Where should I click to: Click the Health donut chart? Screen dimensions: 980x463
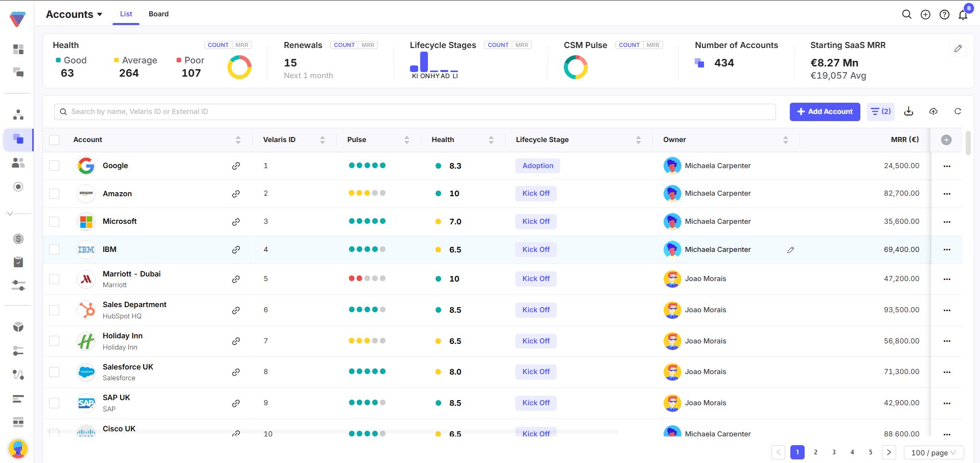(239, 67)
